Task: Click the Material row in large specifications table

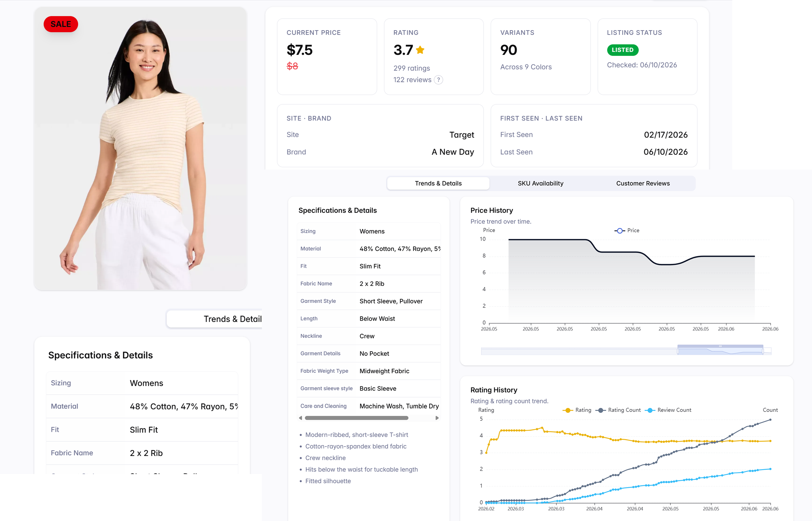Action: (142, 406)
